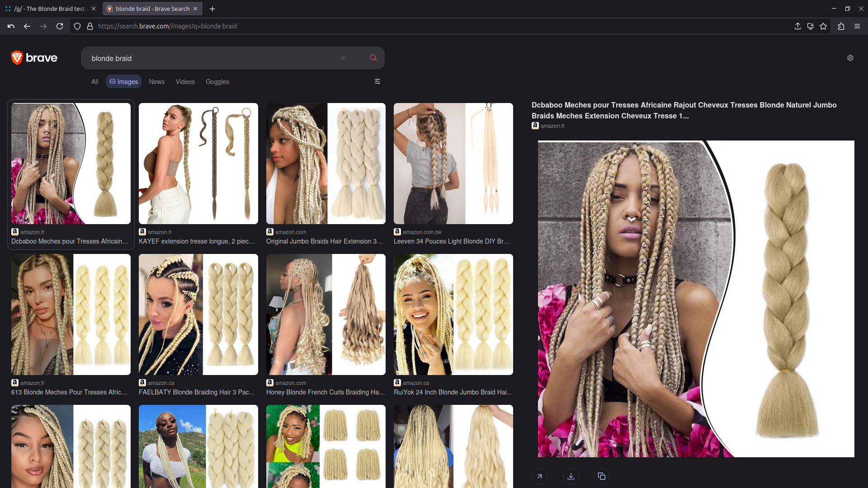Viewport: 868px width, 488px height.
Task: Focus the browser address bar URL
Action: 167,26
